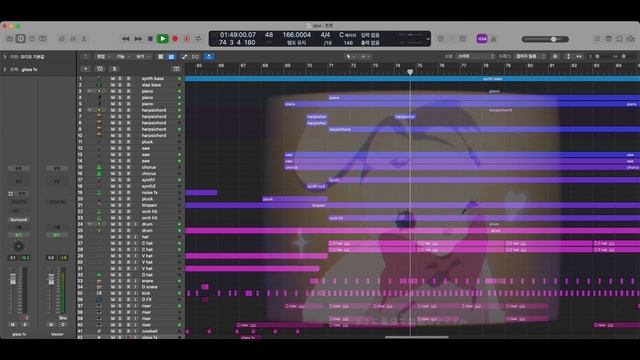Click the playhead marker in ruler
Viewport: 640px width, 360px height.
(x=410, y=72)
